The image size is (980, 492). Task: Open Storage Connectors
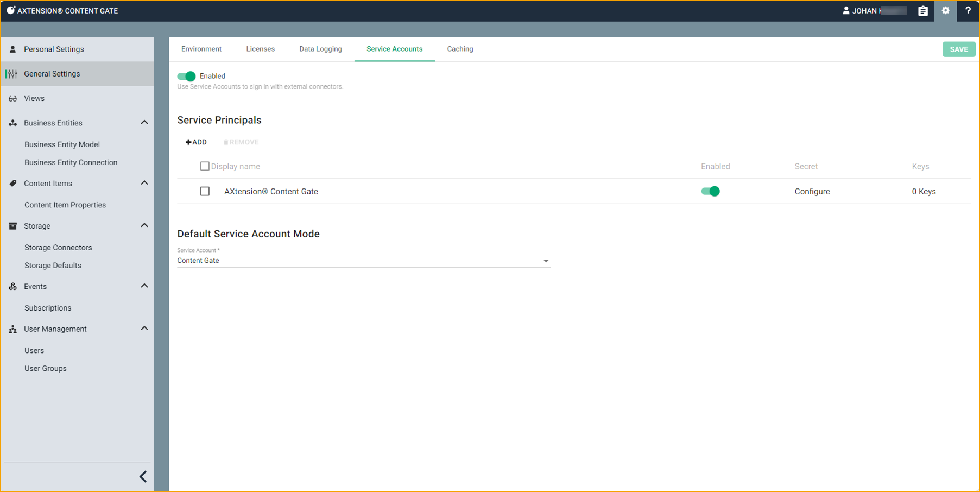tap(58, 248)
